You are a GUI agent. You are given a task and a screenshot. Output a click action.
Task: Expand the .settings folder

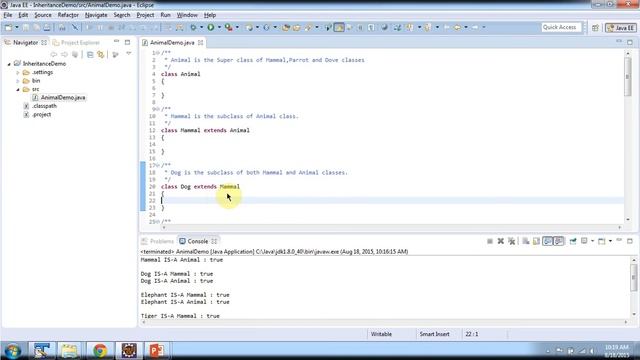coord(18,73)
